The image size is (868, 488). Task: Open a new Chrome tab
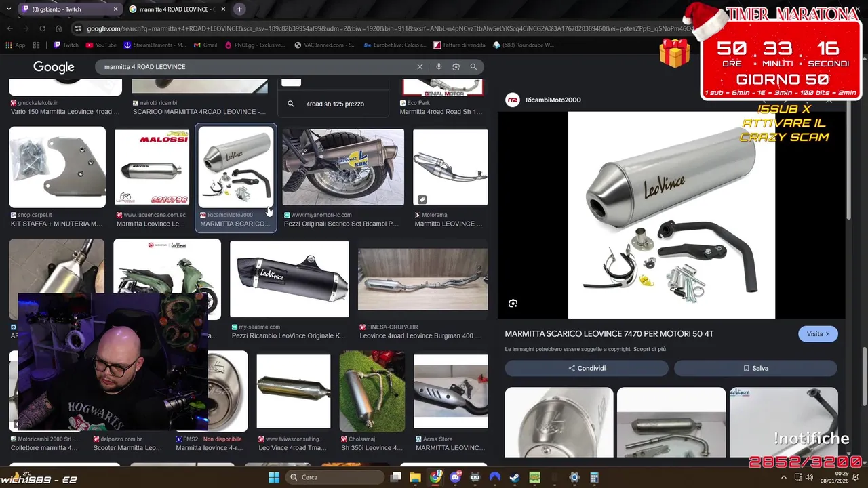pos(239,9)
